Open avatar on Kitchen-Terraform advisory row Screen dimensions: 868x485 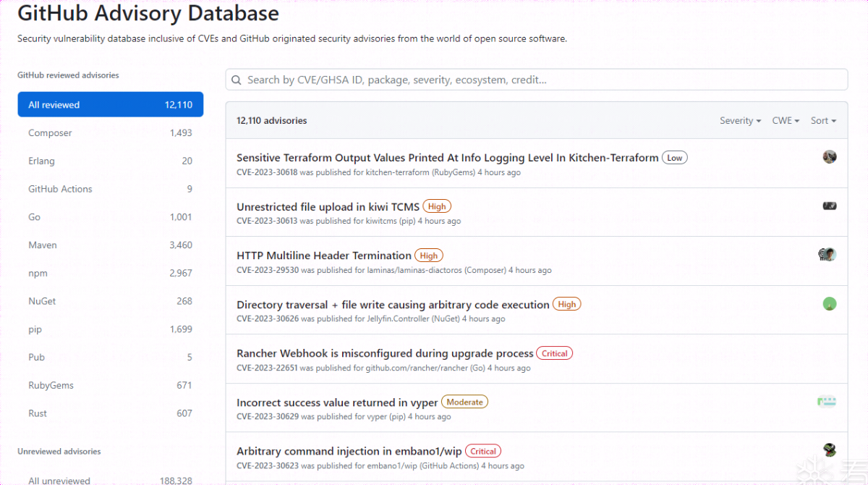[830, 157]
